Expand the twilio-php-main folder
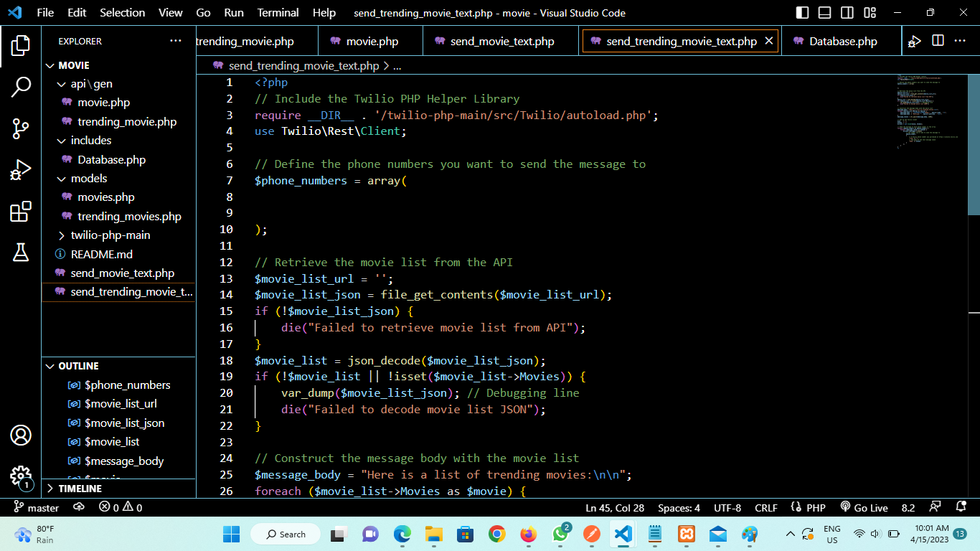This screenshot has height=551, width=980. (62, 235)
